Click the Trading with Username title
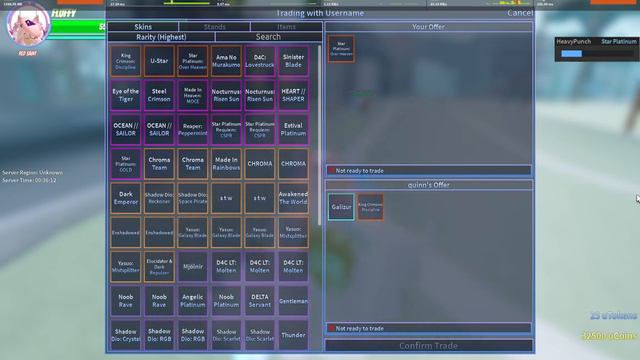The width and height of the screenshot is (640, 360). [x=320, y=13]
